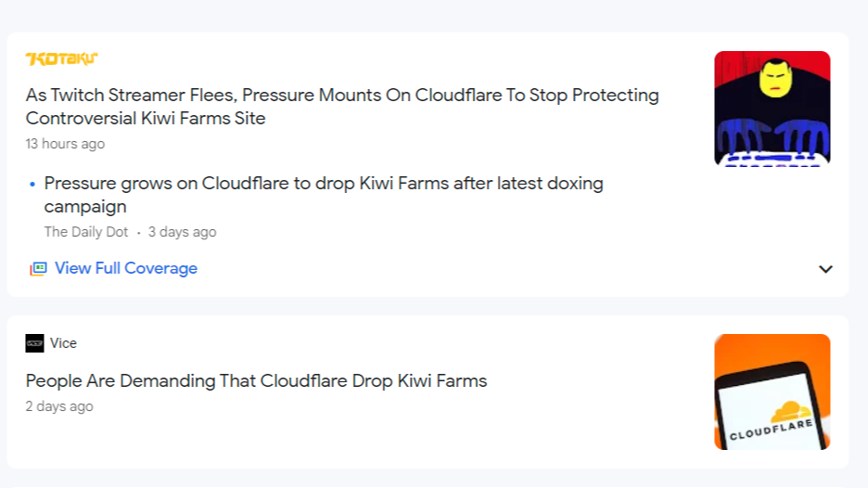This screenshot has height=488, width=868.
Task: Expand the Kotaku story card chevron
Action: click(825, 269)
